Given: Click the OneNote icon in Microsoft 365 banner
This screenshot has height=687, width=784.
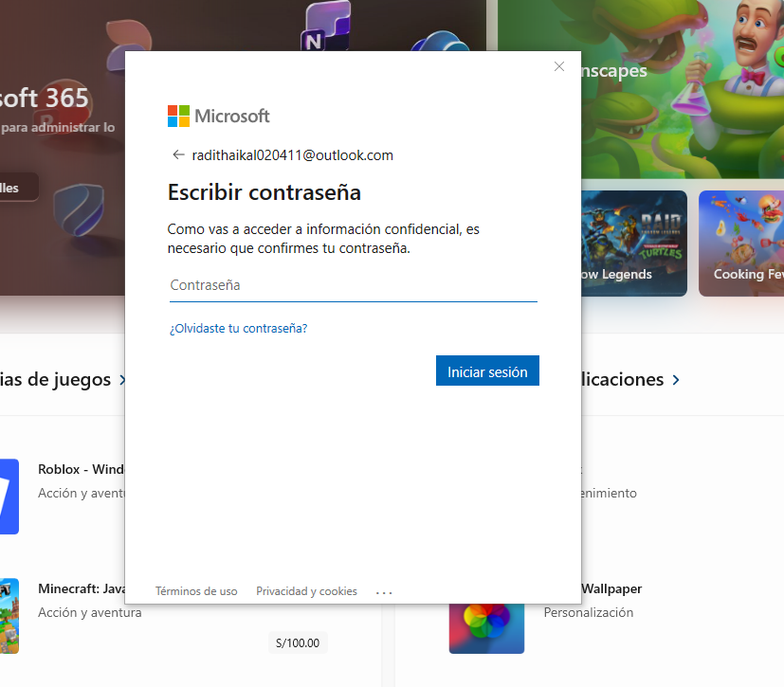Looking at the screenshot, I should pyautogui.click(x=324, y=26).
